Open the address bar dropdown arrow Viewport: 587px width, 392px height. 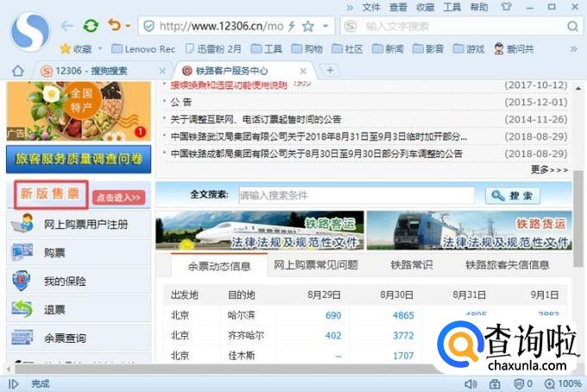[x=326, y=27]
